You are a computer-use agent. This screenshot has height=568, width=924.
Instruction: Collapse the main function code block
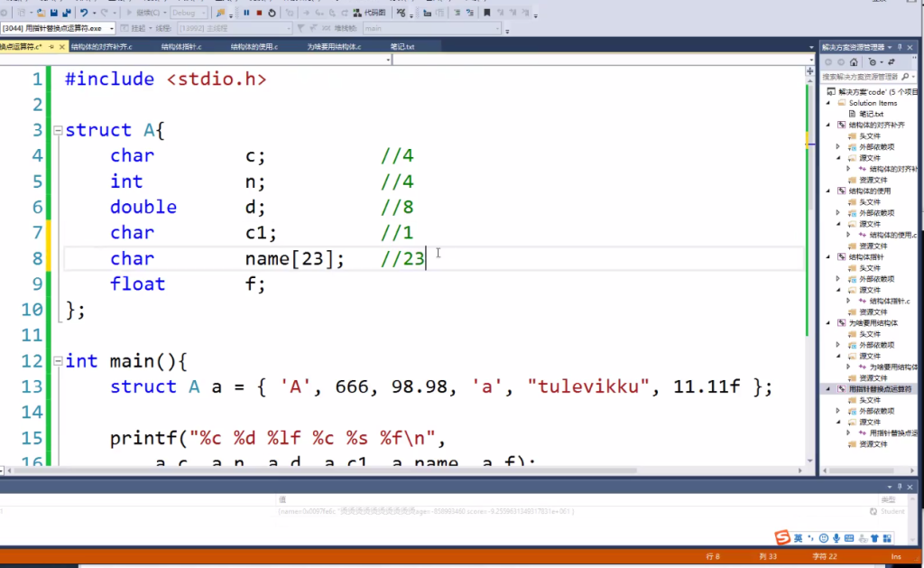point(58,361)
